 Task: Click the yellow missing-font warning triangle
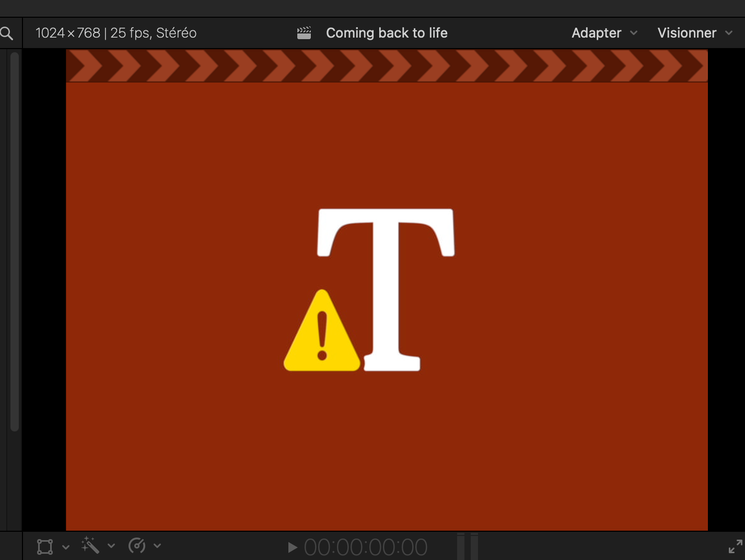(322, 331)
